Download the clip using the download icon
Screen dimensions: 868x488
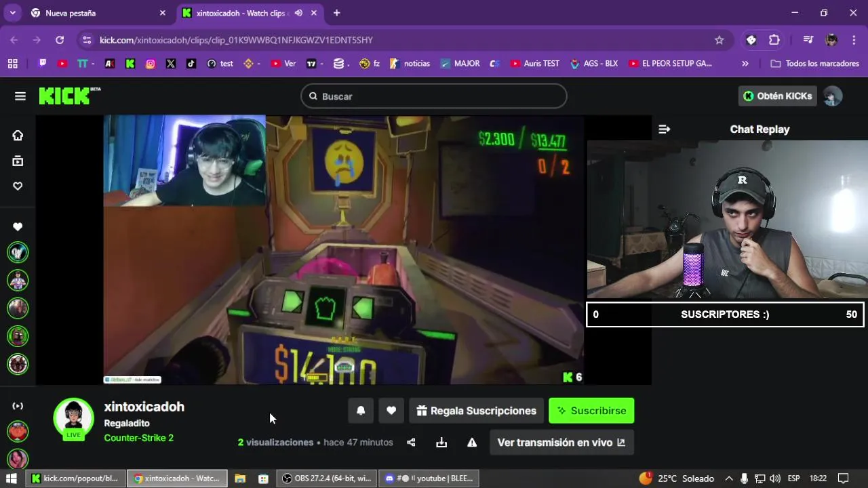[x=441, y=443]
